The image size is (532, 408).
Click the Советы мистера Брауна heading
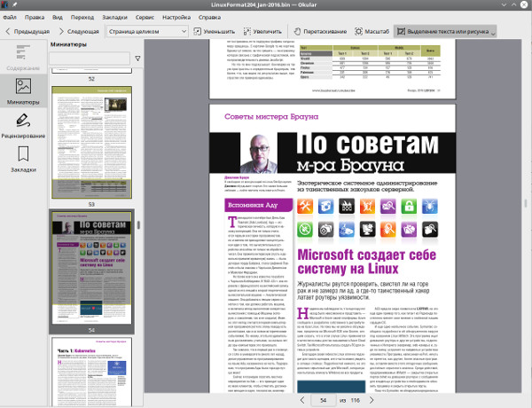click(x=271, y=117)
